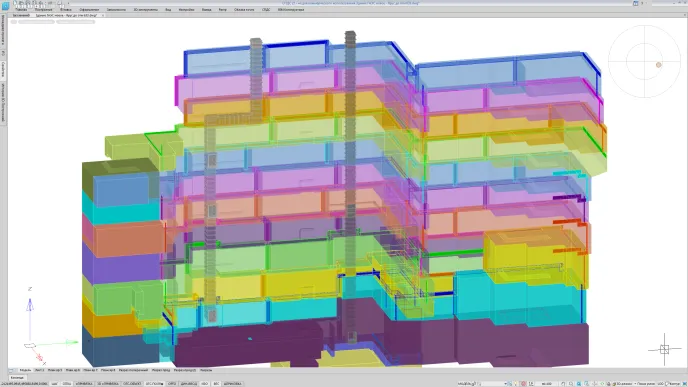688x387 pixels.
Task: Close the open drawing document tab
Action: [103, 15]
